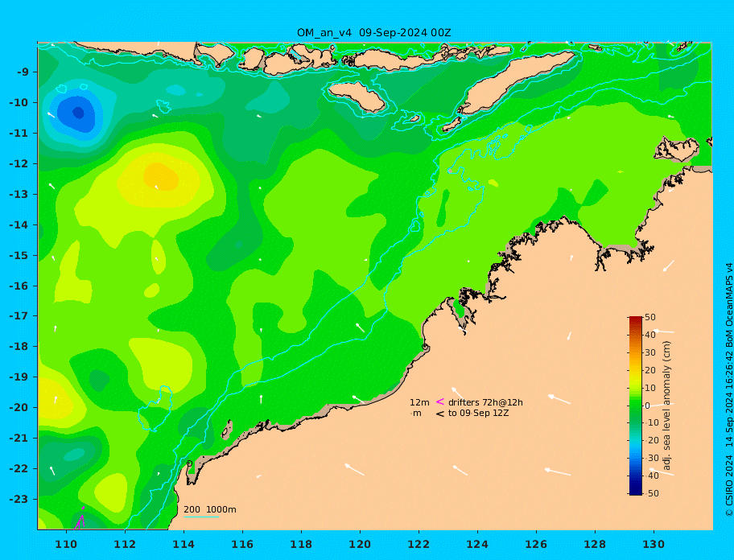This screenshot has height=560, width=734.
Task: Click the '200 1000m' depth contour legend
Action: (x=210, y=509)
